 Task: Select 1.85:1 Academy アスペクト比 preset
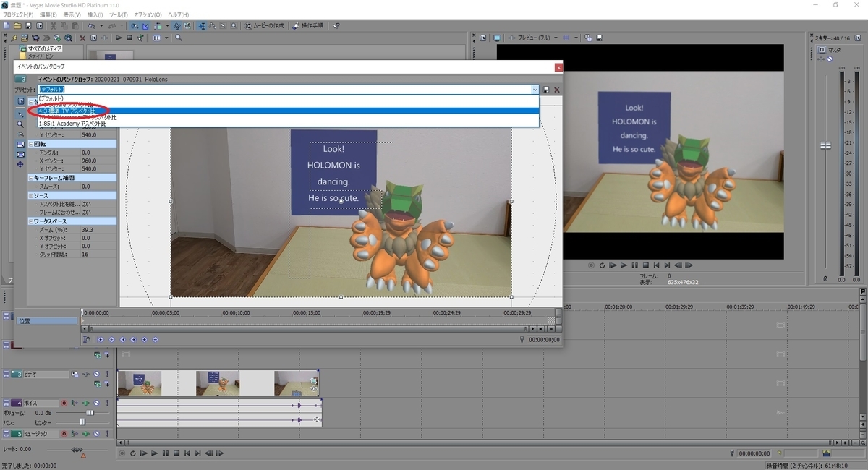click(288, 124)
